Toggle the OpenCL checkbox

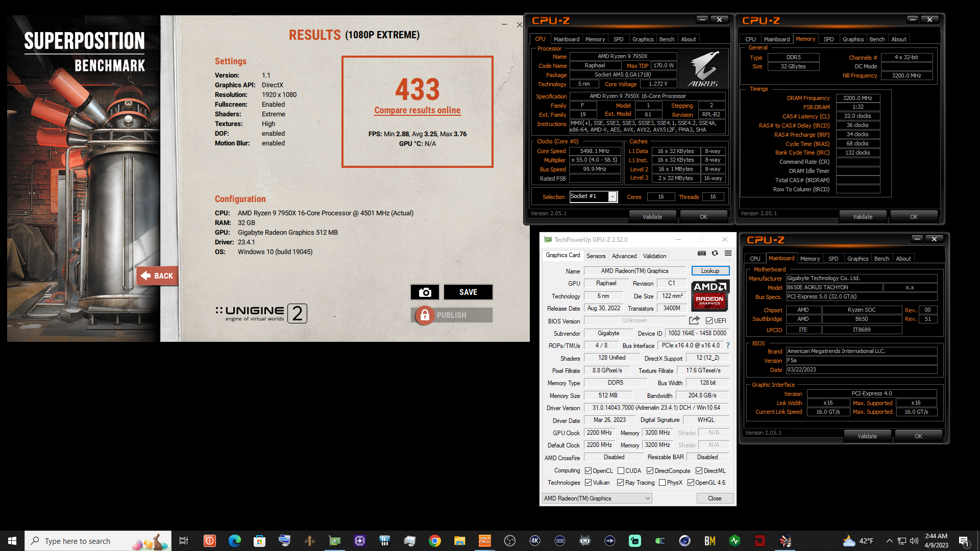[588, 470]
